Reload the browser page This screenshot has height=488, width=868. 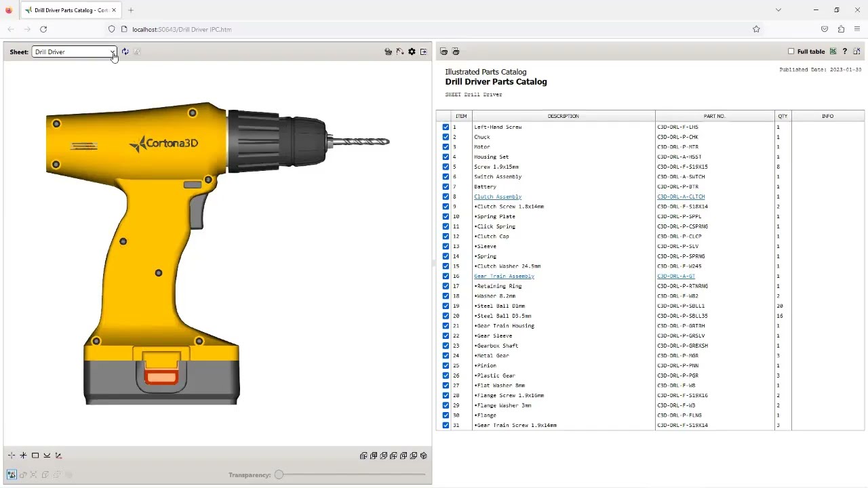coord(43,29)
